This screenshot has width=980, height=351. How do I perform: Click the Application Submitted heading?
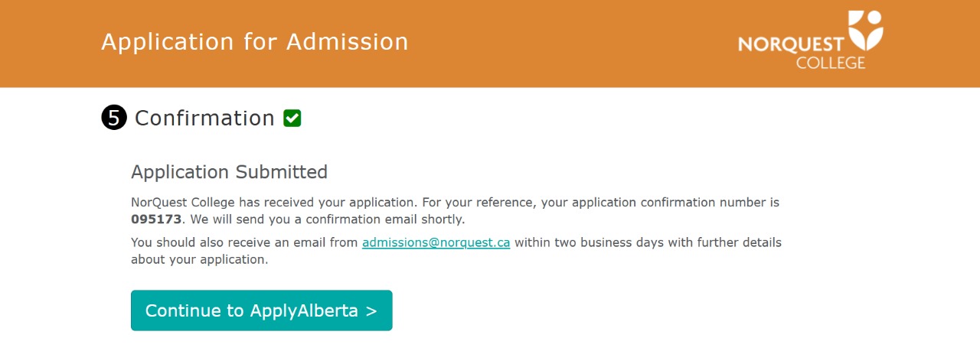(x=229, y=172)
